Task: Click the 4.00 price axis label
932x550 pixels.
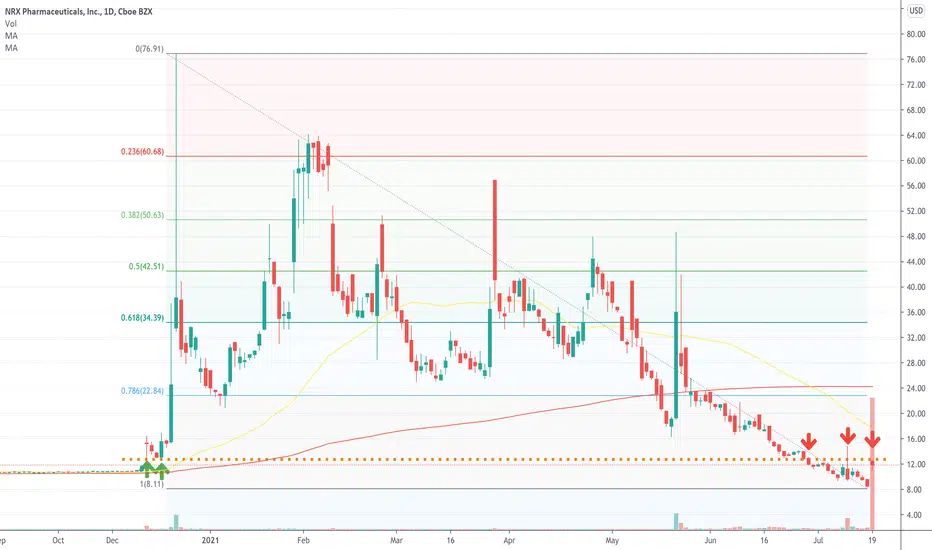Action: pos(915,515)
